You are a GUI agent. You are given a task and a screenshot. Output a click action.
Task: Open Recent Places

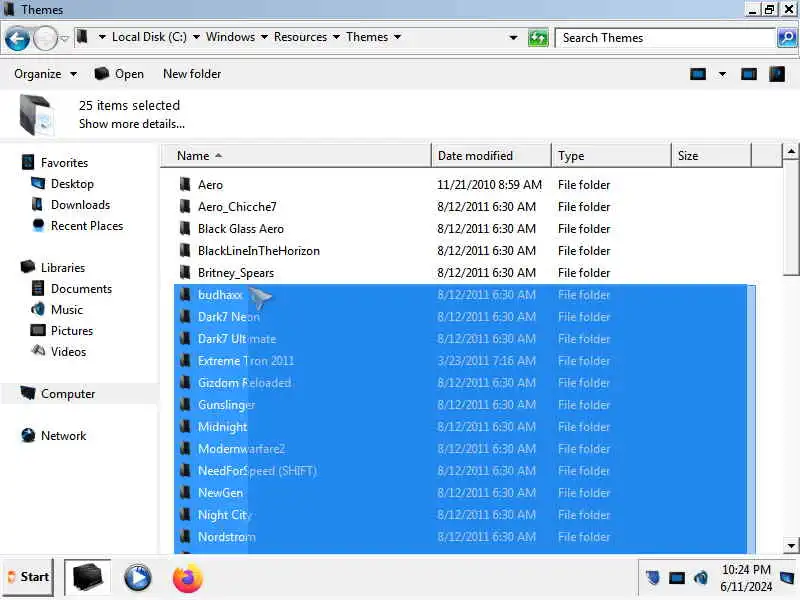pos(78,226)
